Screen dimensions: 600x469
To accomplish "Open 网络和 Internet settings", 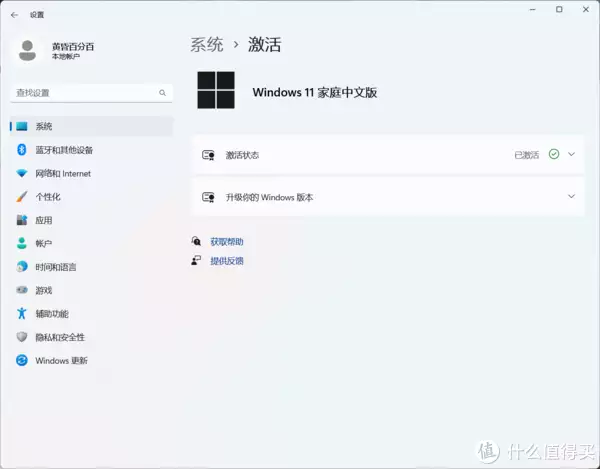I will coord(91,173).
